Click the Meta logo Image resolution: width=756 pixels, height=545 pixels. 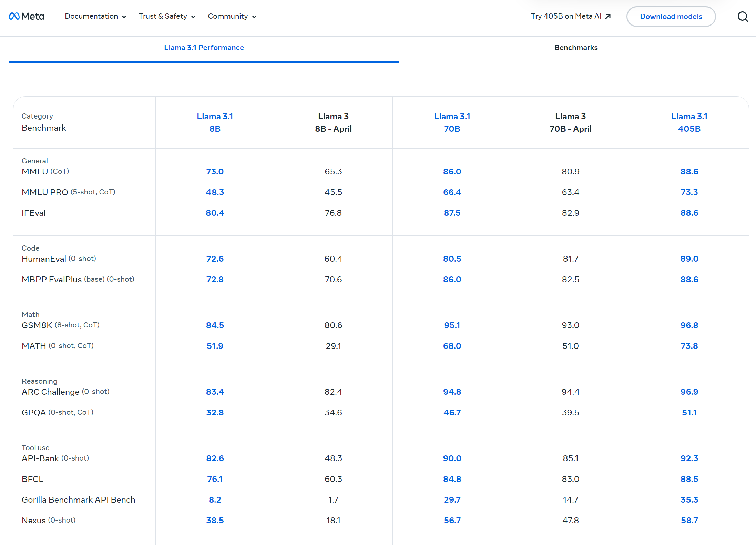click(x=27, y=16)
